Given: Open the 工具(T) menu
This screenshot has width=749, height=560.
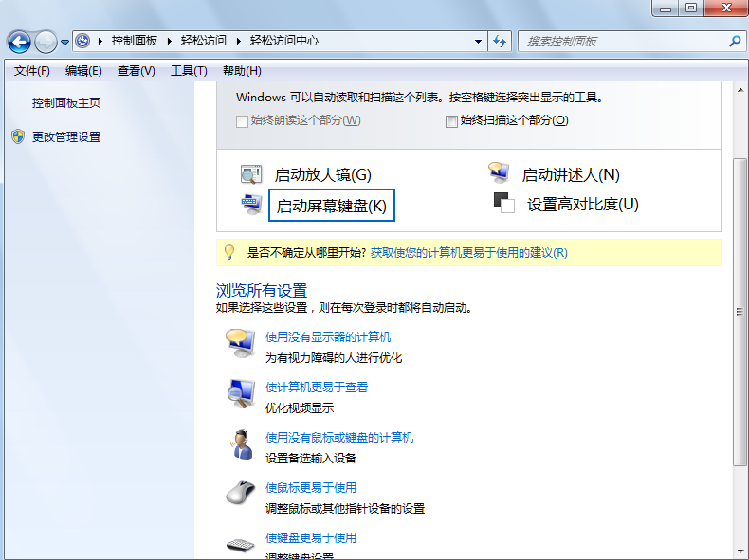Looking at the screenshot, I should point(188,71).
